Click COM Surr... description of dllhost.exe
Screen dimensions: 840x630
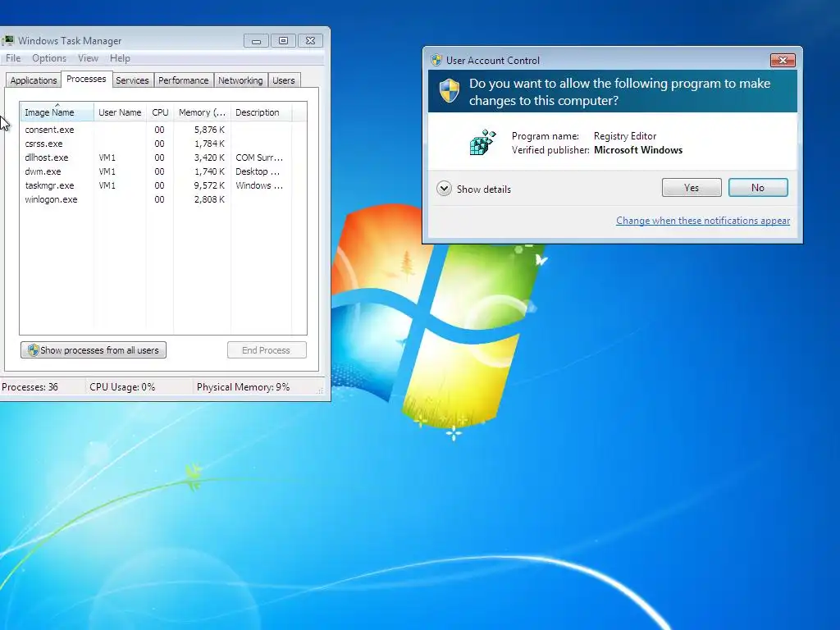[x=259, y=157]
